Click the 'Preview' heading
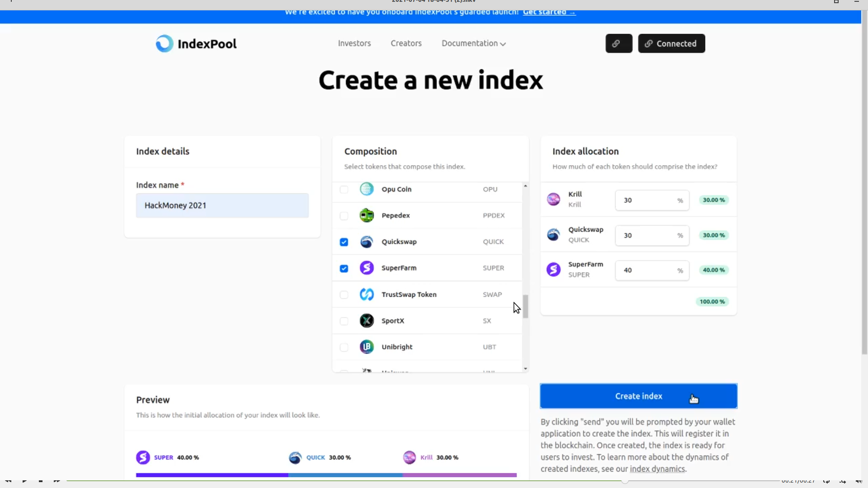The width and height of the screenshot is (868, 488). (153, 400)
